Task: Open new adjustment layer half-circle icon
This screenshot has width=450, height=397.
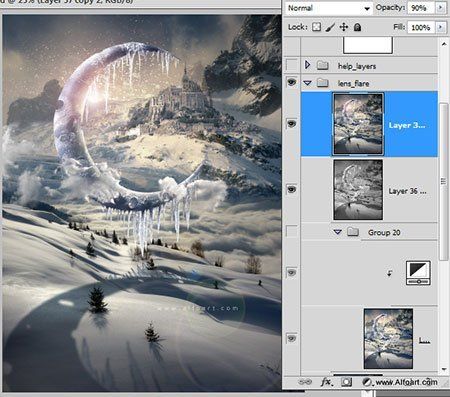Action: (x=367, y=382)
